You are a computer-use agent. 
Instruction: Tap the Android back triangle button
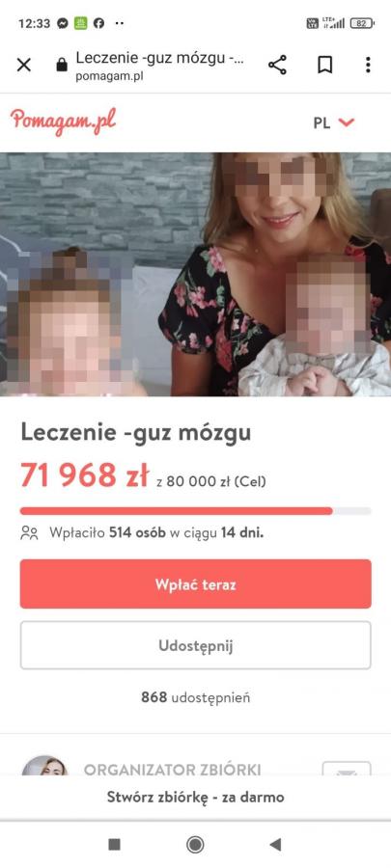click(x=275, y=844)
